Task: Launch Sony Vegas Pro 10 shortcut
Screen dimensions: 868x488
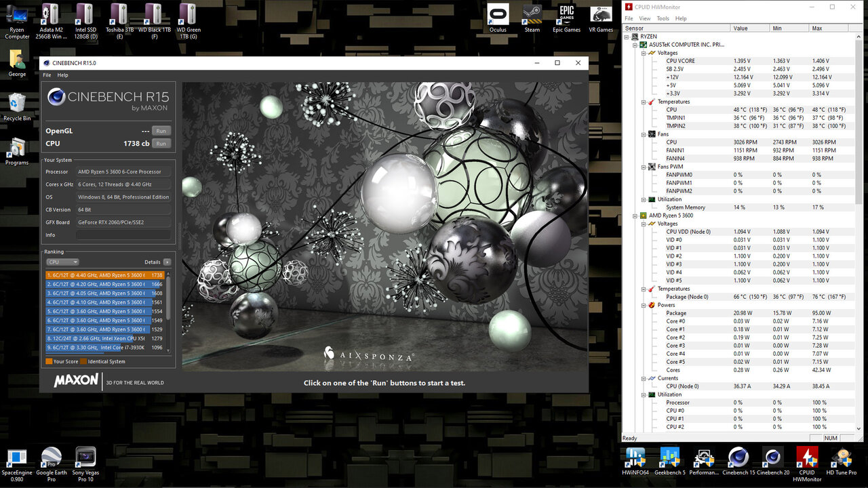Action: coord(85,465)
